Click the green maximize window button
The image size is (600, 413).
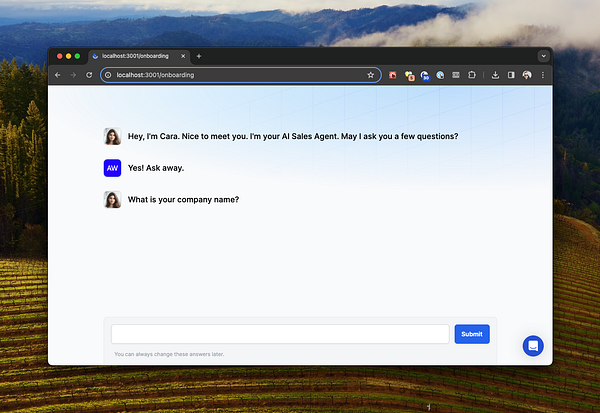click(x=77, y=56)
